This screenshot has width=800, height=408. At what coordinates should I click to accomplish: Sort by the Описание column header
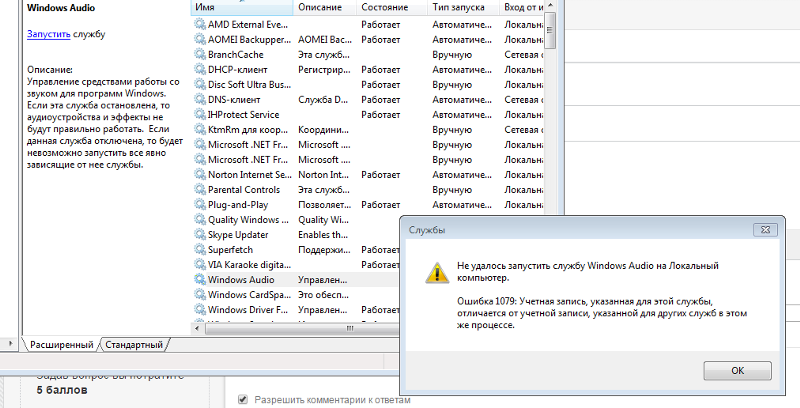[x=324, y=7]
